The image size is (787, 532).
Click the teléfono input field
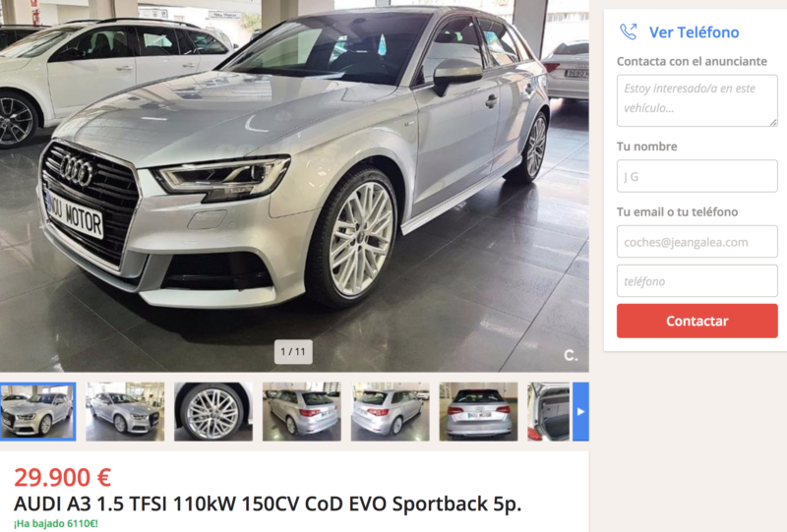pos(697,281)
